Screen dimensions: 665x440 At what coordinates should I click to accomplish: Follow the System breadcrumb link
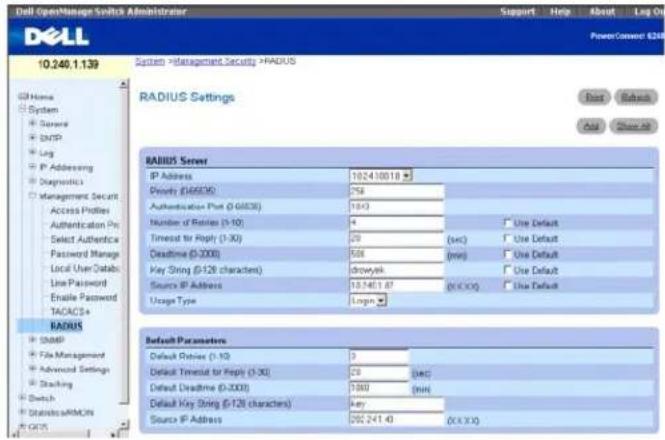(x=150, y=61)
